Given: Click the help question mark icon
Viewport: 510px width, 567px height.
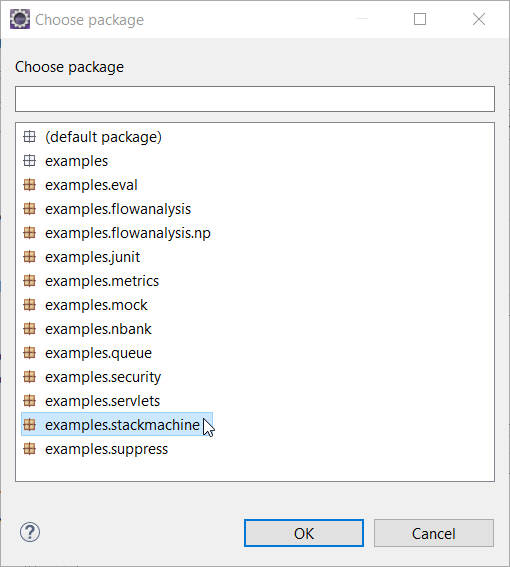Looking at the screenshot, I should coord(30,532).
